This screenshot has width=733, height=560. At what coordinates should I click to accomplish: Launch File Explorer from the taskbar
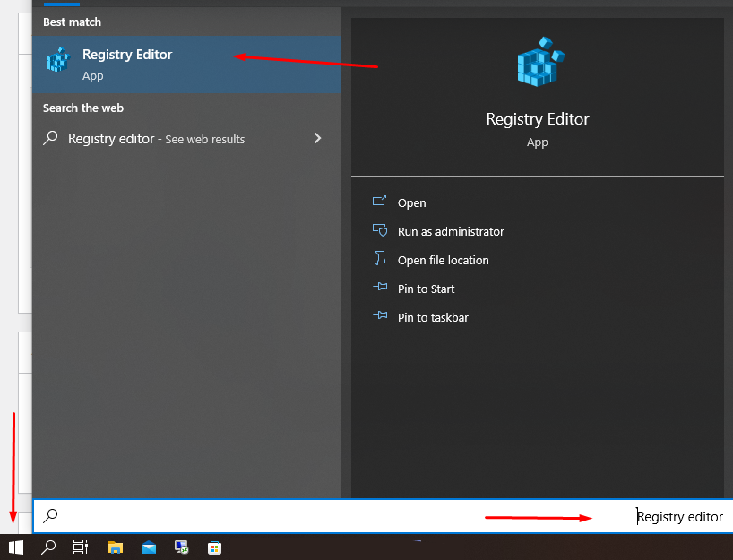[x=116, y=547]
